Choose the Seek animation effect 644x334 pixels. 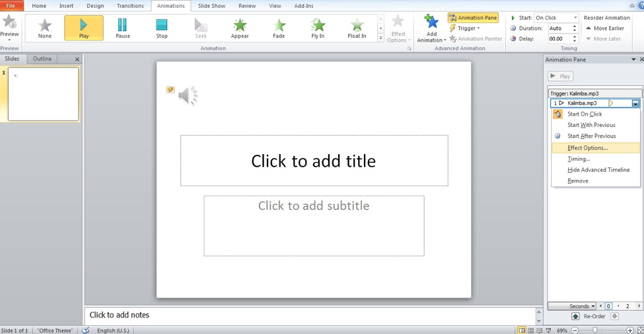[x=201, y=28]
